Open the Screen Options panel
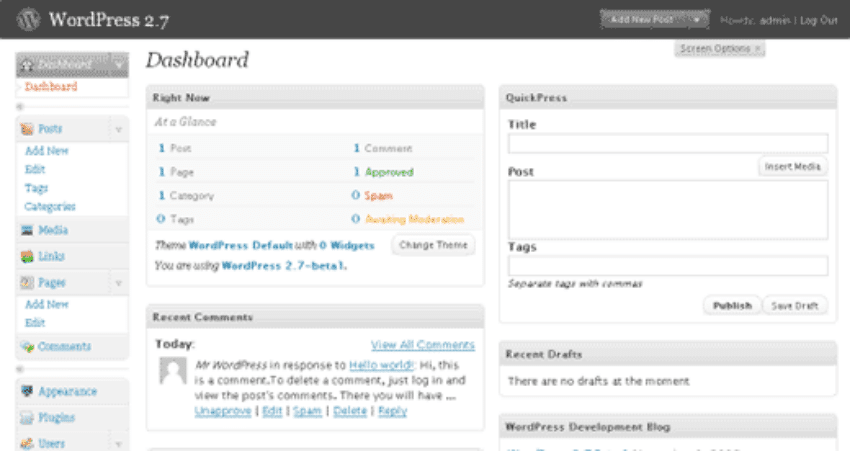 [x=720, y=49]
